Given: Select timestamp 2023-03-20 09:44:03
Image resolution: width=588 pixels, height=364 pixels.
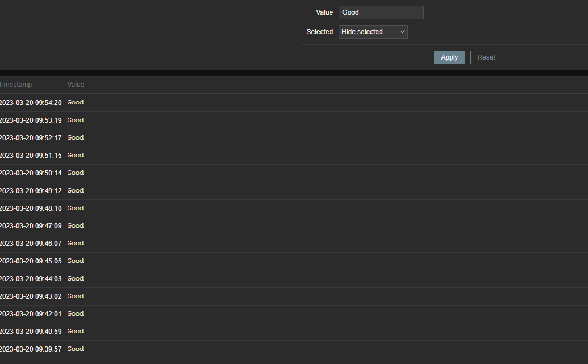Looking at the screenshot, I should (31, 279).
